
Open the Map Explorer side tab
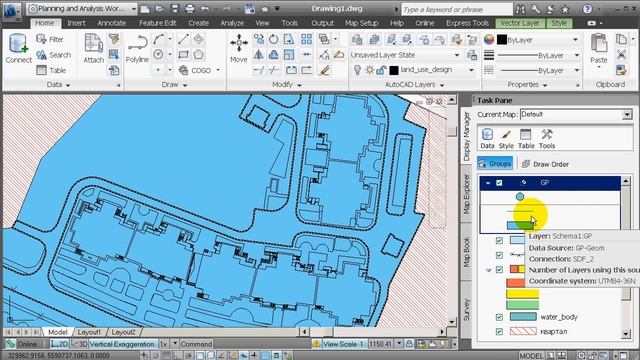(x=467, y=194)
